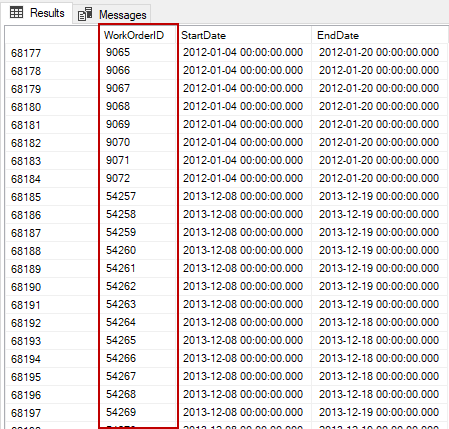
Task: Click the grid icon on Results tab
Action: 16,13
